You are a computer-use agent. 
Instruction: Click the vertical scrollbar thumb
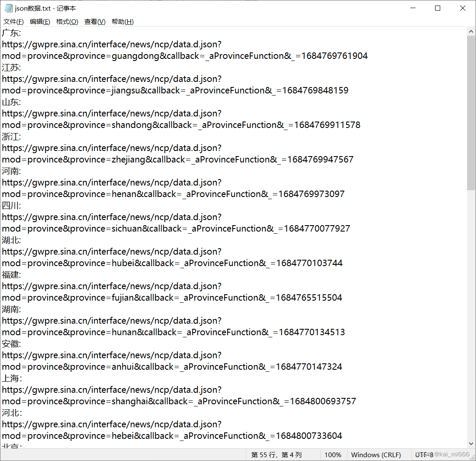click(471, 113)
